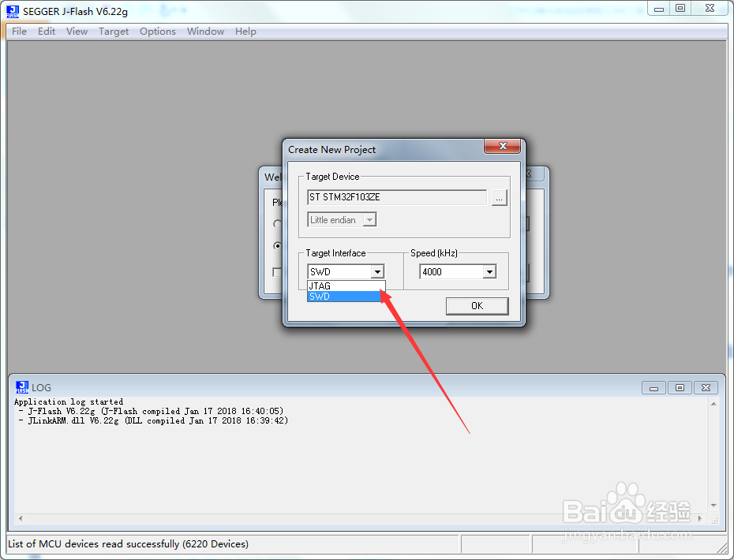Click the target device browse (...) button
The image size is (734, 560).
499,198
